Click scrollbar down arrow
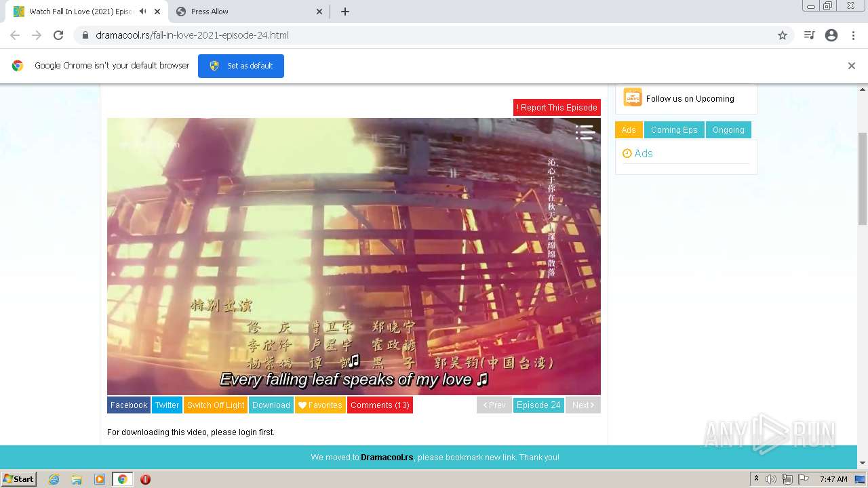The width and height of the screenshot is (868, 488). click(x=863, y=463)
